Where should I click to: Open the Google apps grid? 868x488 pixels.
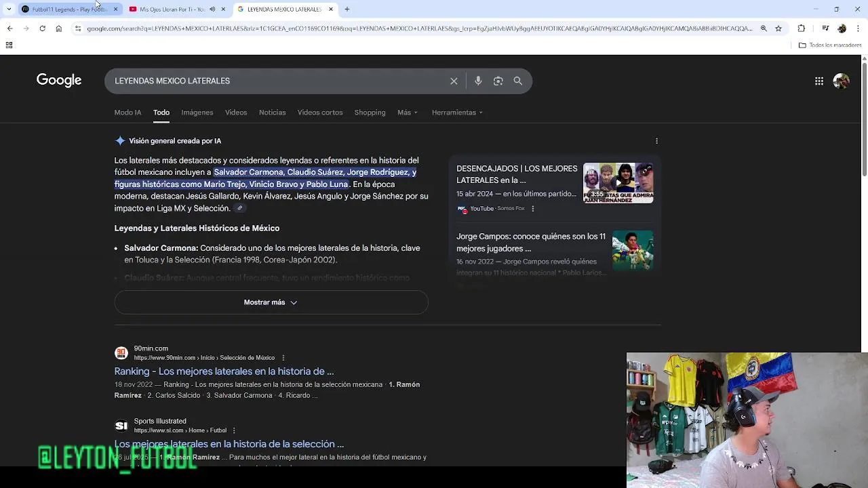point(819,81)
